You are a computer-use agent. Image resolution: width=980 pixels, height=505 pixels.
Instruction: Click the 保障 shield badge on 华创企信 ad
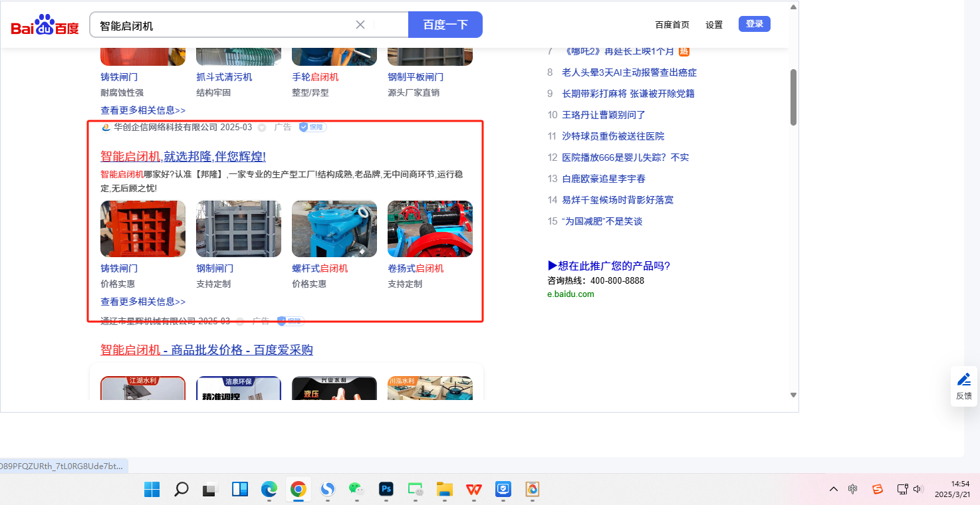[312, 127]
